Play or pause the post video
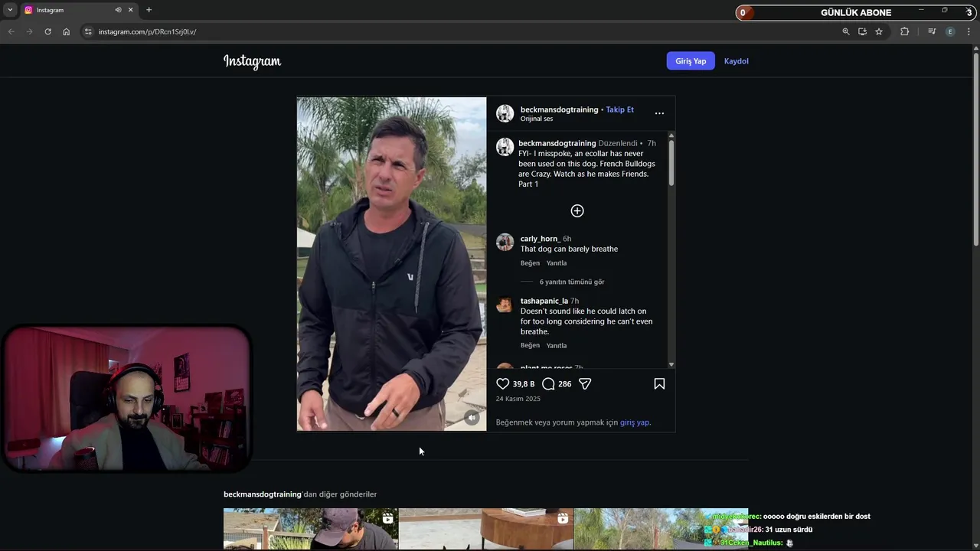The width and height of the screenshot is (980, 551). point(391,264)
